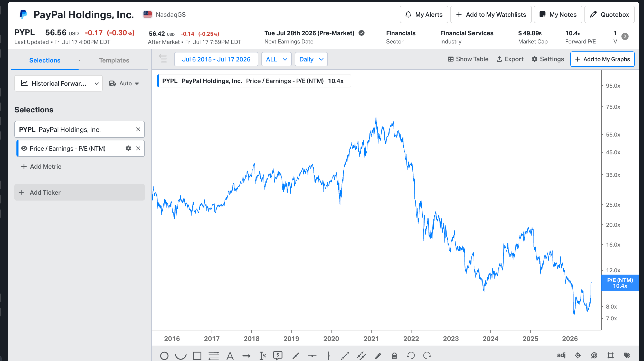Viewport: 644px width, 361px height.
Task: Switch to the Templates tab
Action: 114,60
